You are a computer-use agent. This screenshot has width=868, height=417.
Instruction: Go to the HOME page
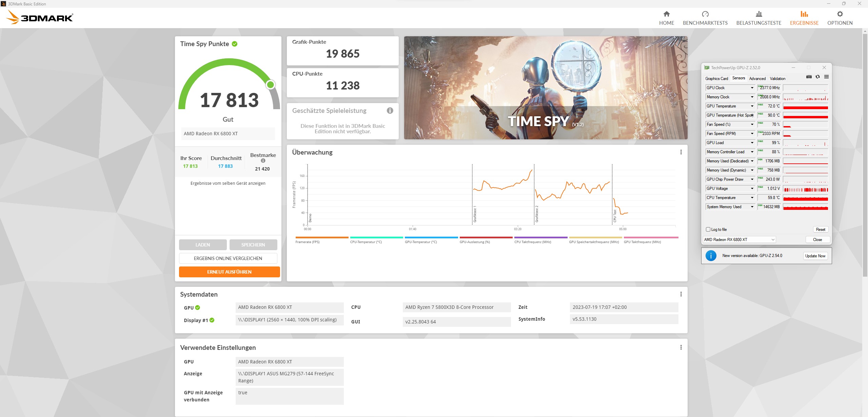coord(666,18)
